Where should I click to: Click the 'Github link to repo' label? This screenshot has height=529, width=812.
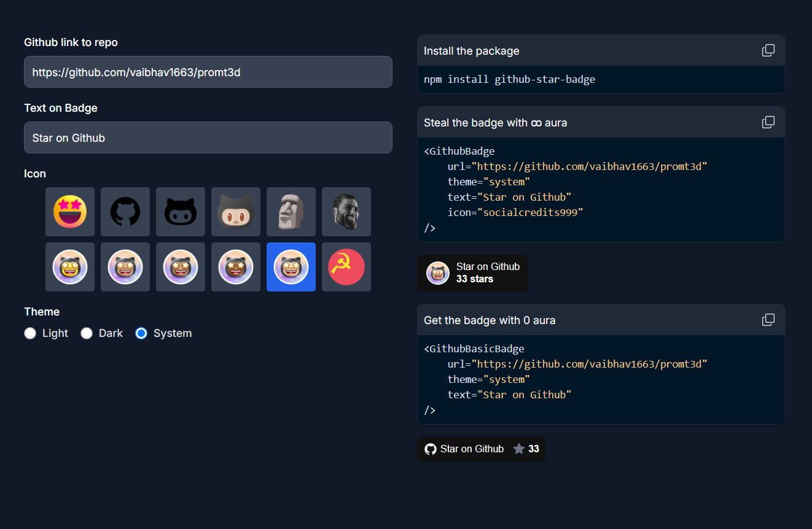pos(71,42)
